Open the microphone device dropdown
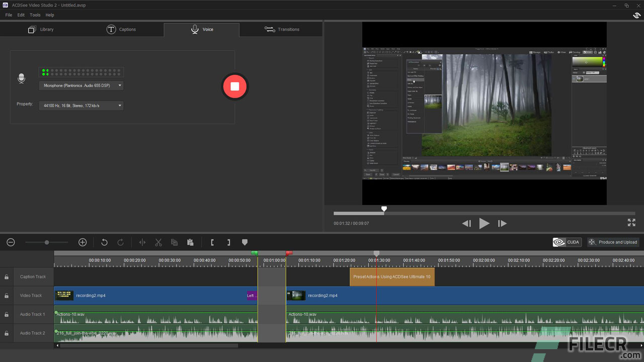Viewport: 644px width, 362px height. [81, 85]
